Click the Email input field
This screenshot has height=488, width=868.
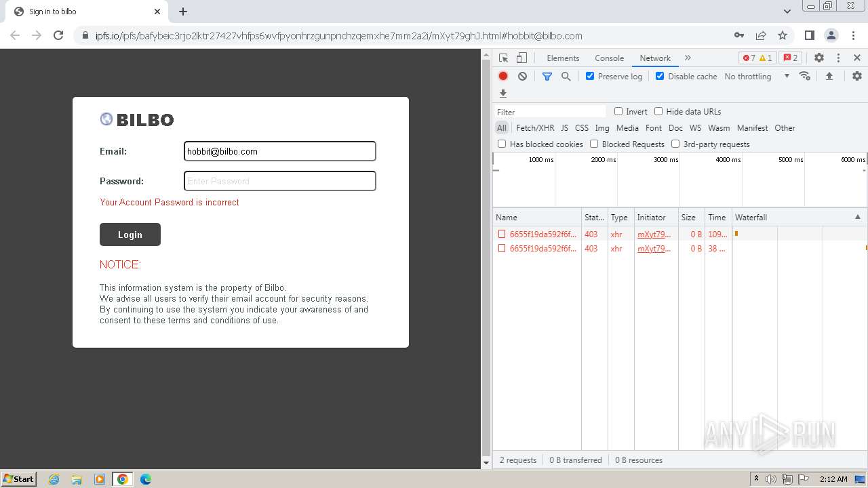click(x=280, y=151)
